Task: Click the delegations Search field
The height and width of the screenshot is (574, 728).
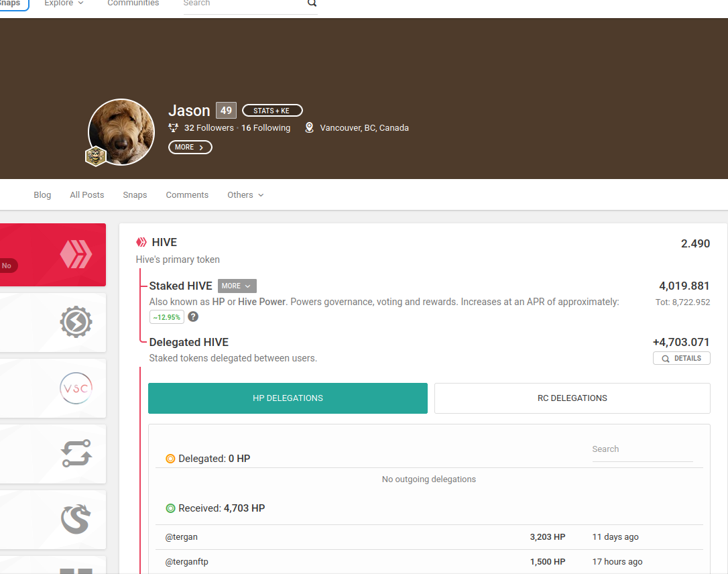Action: point(643,449)
